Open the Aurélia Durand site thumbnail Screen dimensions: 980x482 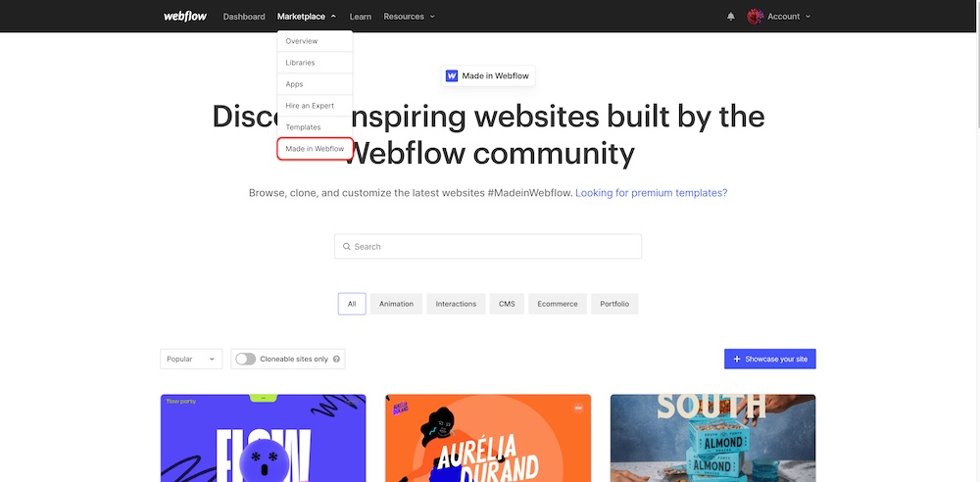pyautogui.click(x=488, y=438)
